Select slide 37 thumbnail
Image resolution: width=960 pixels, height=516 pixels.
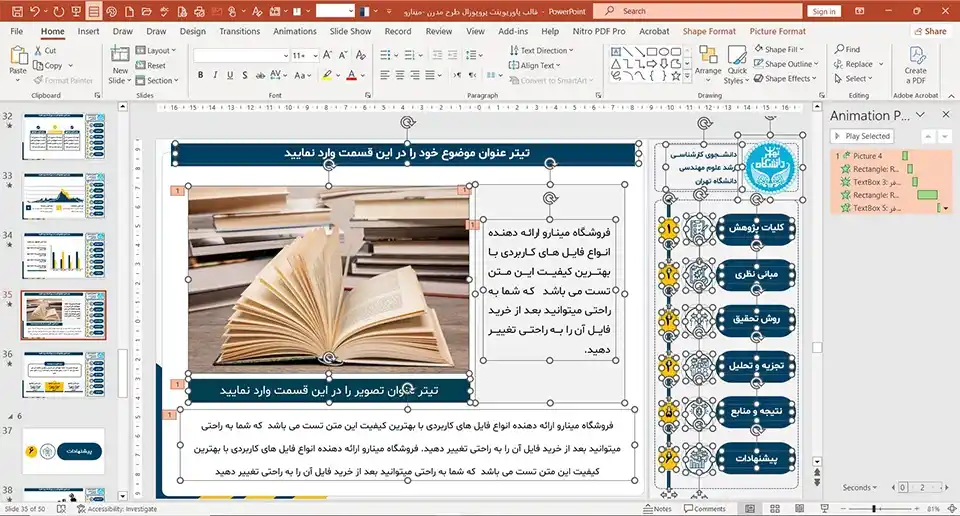(x=64, y=452)
